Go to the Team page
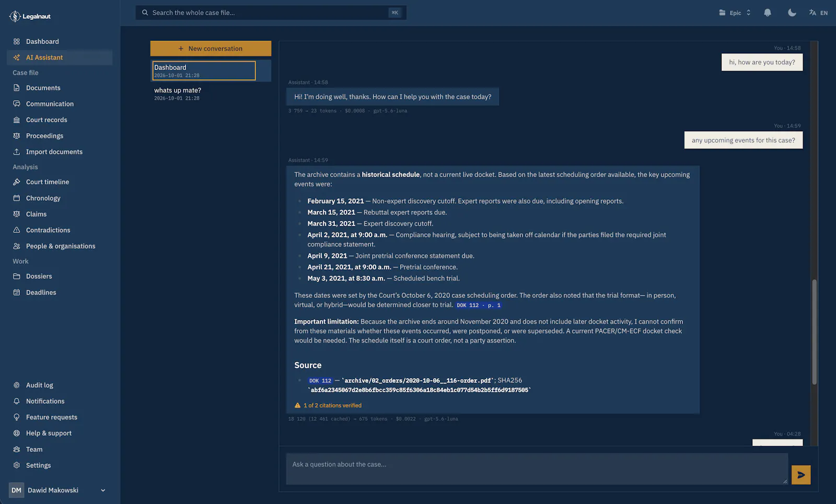This screenshot has width=836, height=504. (60, 449)
